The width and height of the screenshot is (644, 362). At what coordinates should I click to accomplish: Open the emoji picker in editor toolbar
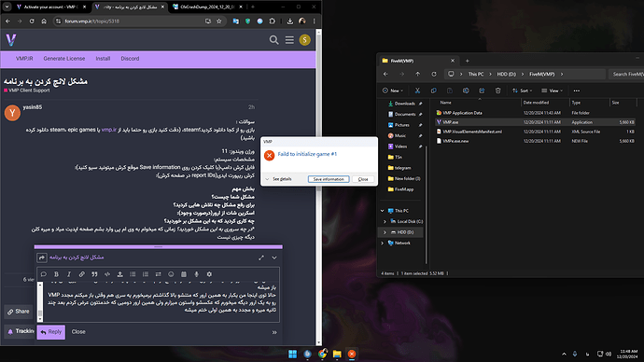coord(171,274)
